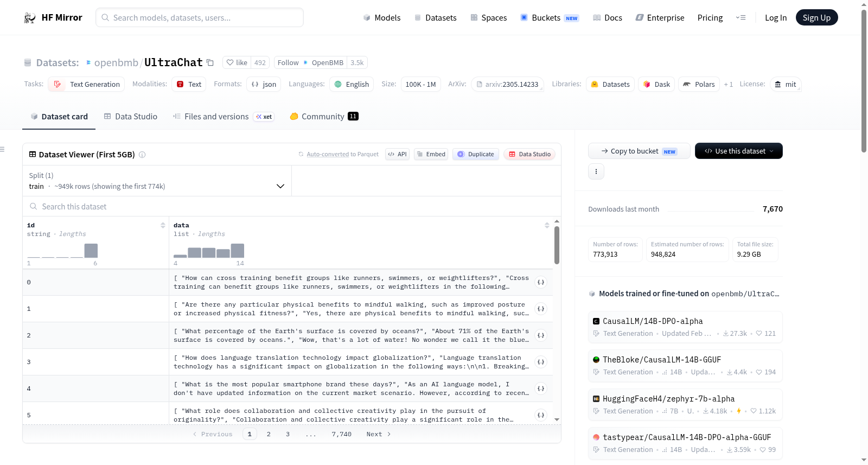
Task: Toggle the left sidebar collapse icon
Action: (x=3, y=149)
